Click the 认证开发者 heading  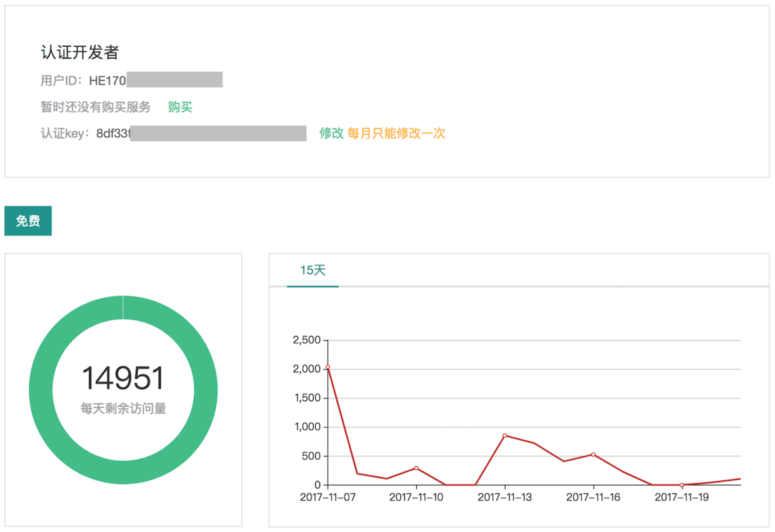point(79,53)
